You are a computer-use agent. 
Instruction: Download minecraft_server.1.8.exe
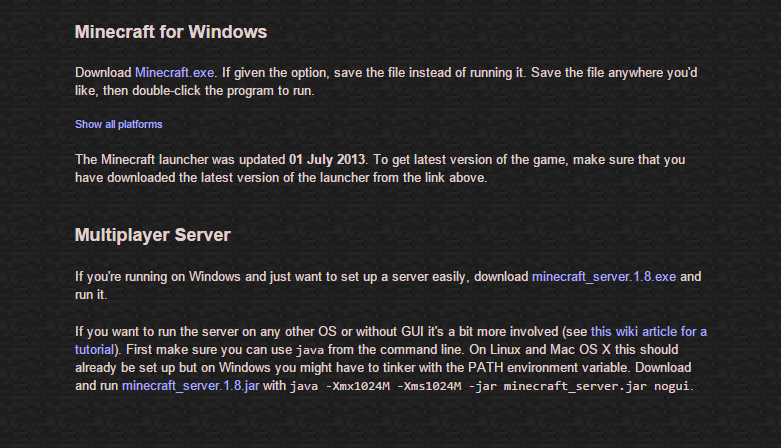coord(604,277)
